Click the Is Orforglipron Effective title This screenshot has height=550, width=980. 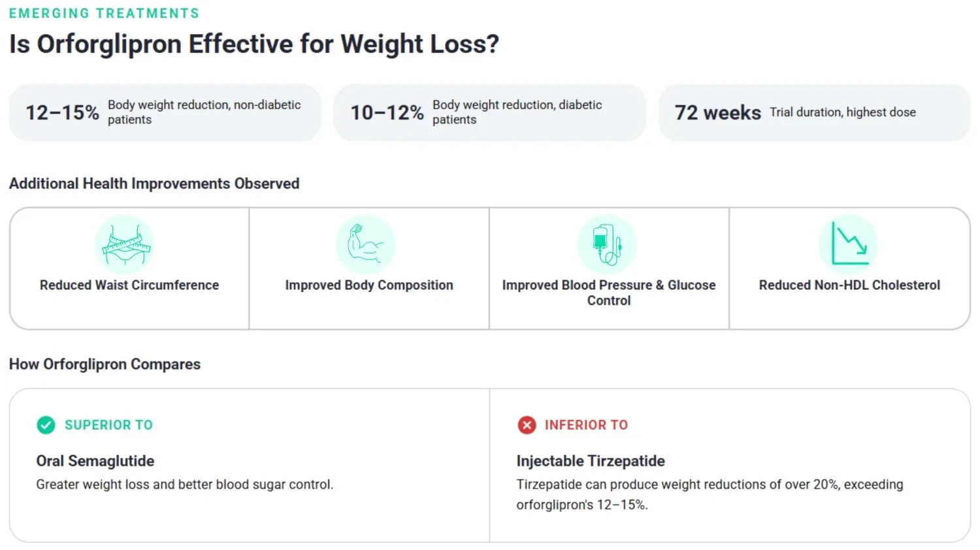(x=254, y=44)
